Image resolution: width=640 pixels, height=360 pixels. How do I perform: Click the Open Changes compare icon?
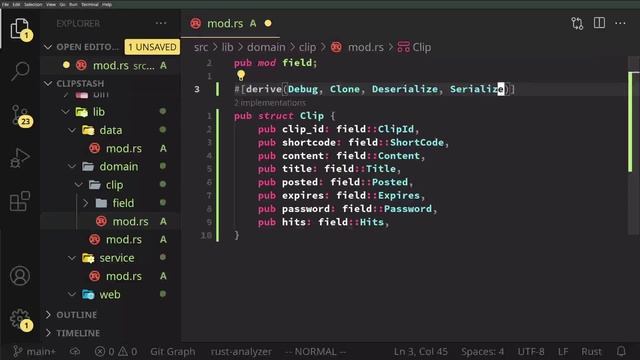pos(577,23)
